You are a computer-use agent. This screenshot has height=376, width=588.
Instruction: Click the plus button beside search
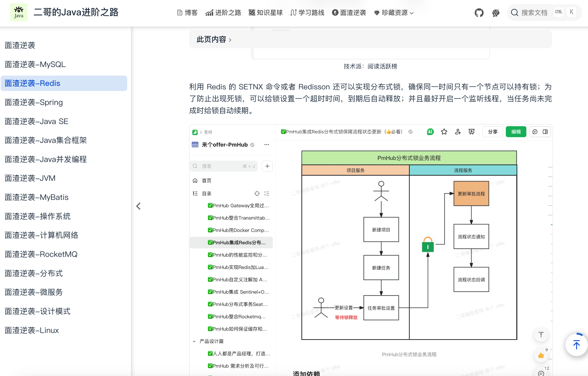click(x=267, y=166)
